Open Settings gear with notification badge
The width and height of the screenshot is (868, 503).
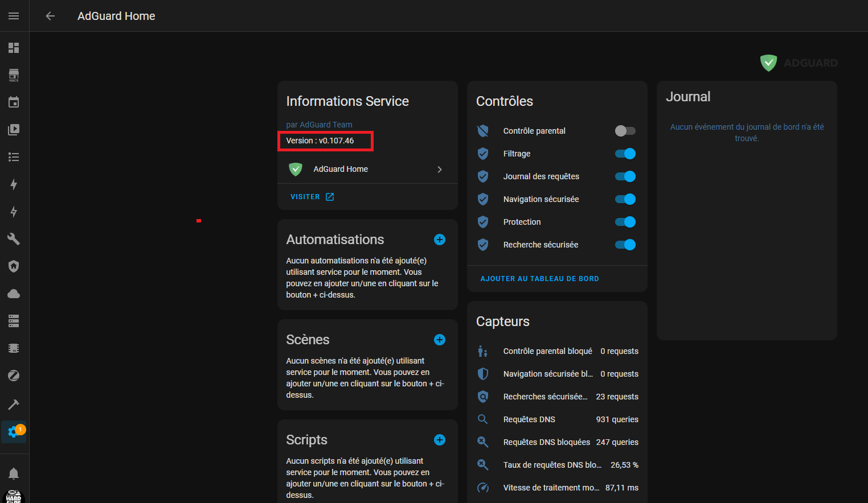[x=14, y=432]
